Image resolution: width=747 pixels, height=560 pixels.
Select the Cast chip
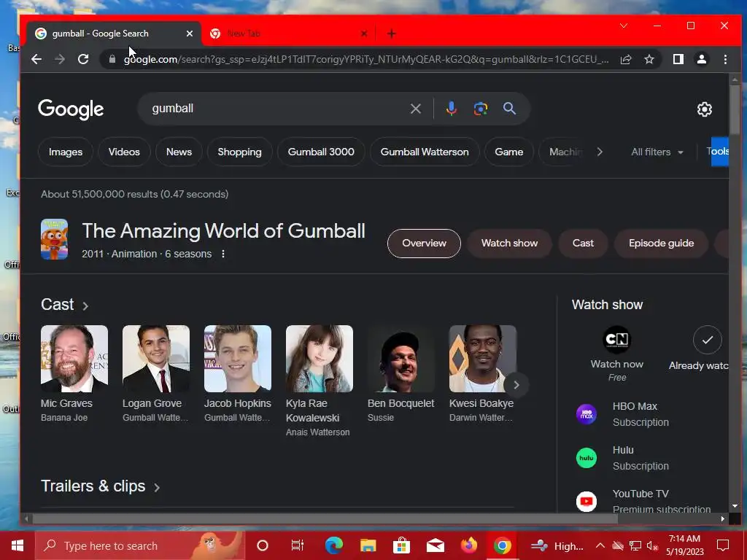pos(583,244)
